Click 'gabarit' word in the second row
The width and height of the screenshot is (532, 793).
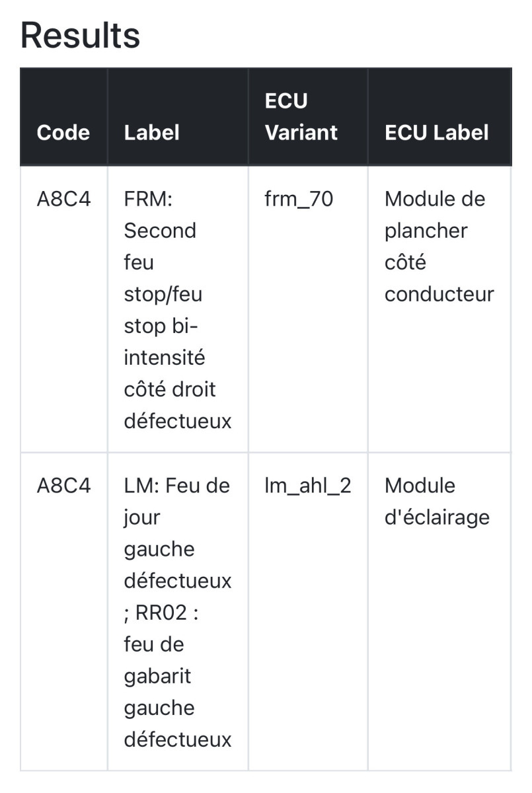pyautogui.click(x=157, y=677)
